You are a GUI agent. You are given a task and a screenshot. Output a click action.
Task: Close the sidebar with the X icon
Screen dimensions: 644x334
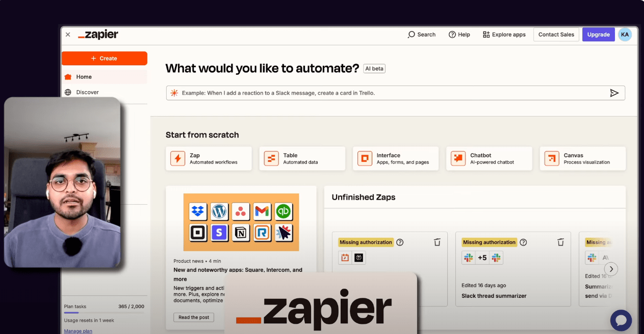pyautogui.click(x=68, y=35)
